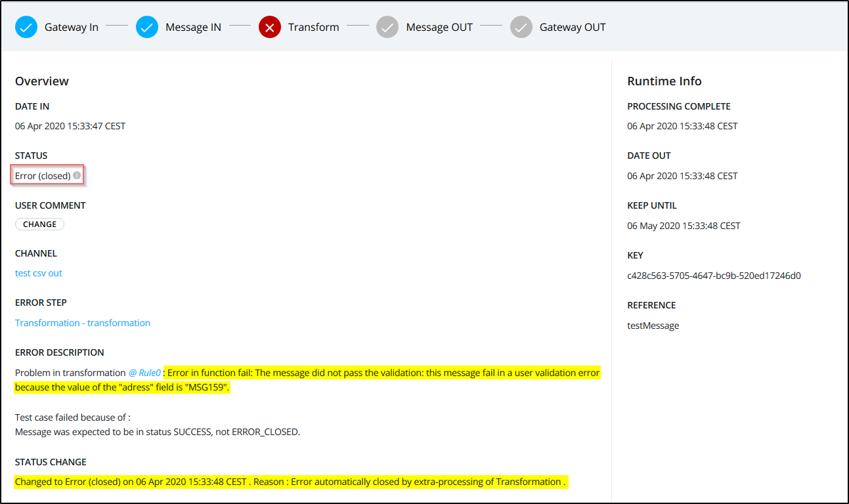Image resolution: width=849 pixels, height=504 pixels.
Task: Click the grey Message OUT checkmark icon
Action: [387, 28]
